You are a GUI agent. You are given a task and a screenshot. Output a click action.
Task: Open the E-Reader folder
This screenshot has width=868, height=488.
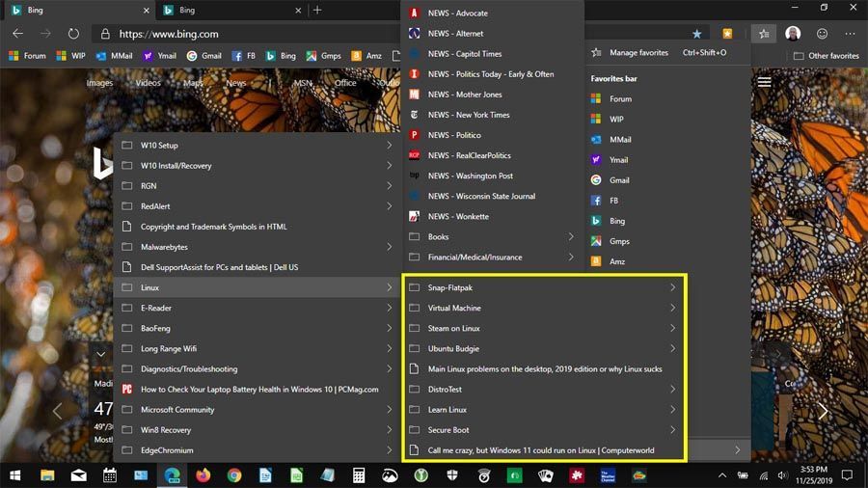257,309
